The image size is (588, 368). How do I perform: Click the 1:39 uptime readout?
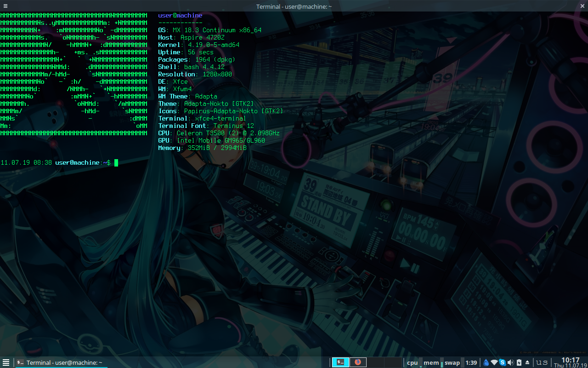[x=471, y=362]
